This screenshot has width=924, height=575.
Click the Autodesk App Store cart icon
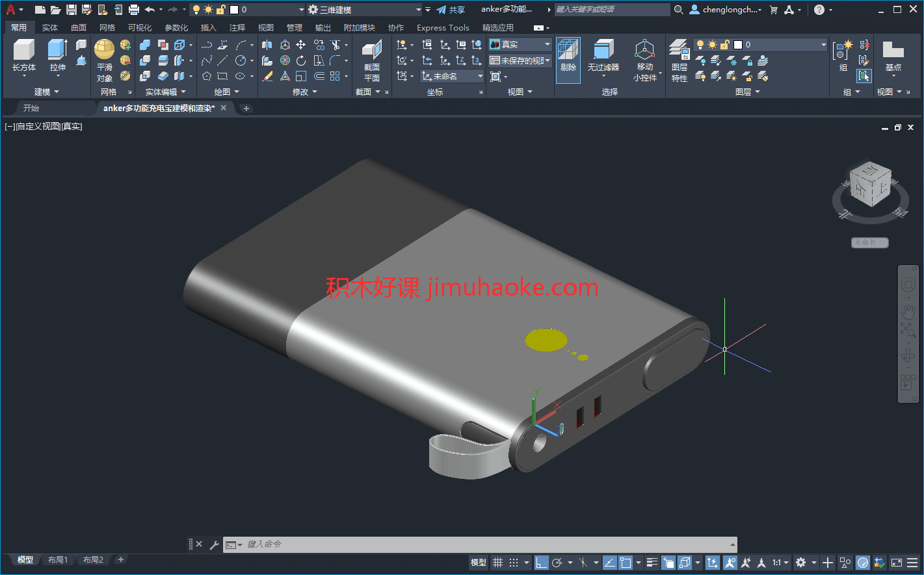773,9
